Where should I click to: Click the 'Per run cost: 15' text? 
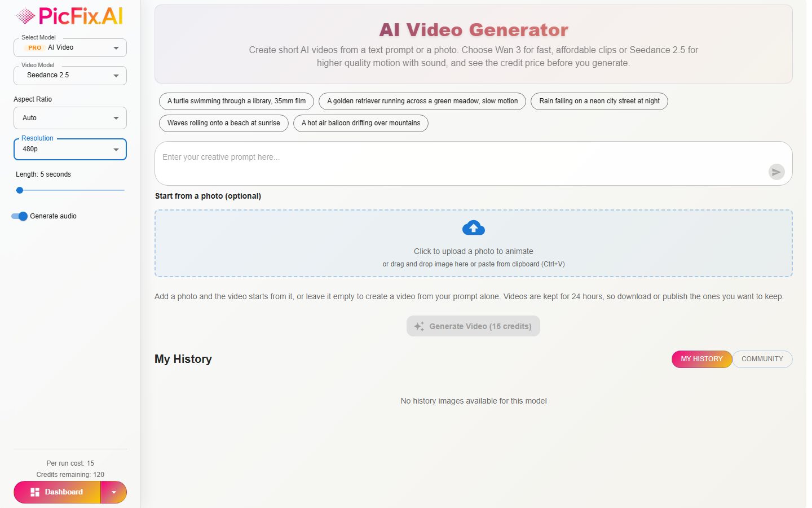70,463
